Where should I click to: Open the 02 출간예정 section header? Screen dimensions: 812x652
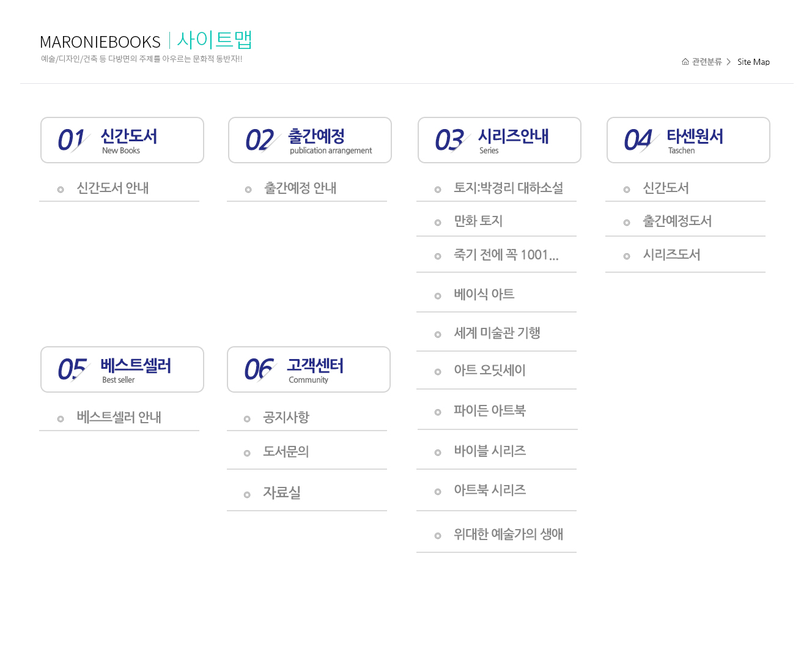click(x=310, y=140)
